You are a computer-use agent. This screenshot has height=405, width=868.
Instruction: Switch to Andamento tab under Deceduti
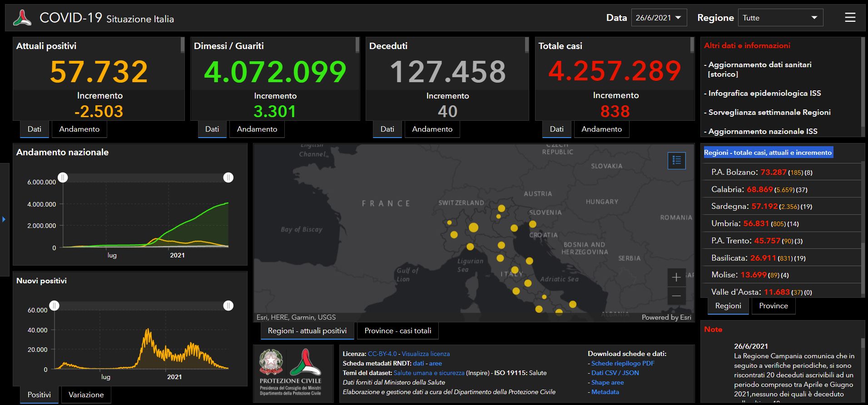click(x=432, y=129)
